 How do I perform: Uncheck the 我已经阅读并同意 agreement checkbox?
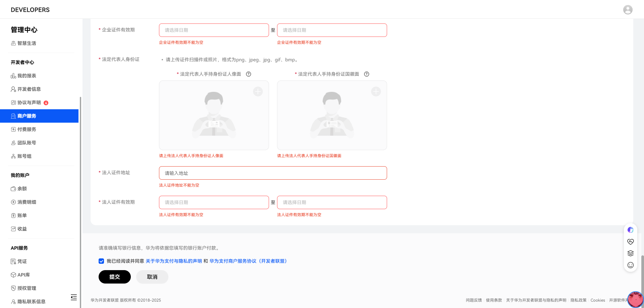point(101,261)
